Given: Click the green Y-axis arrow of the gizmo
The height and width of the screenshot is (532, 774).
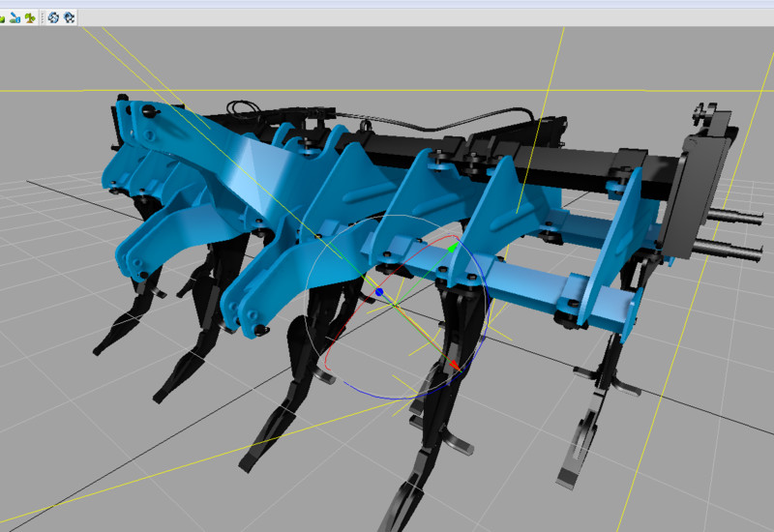Looking at the screenshot, I should coord(452,249).
